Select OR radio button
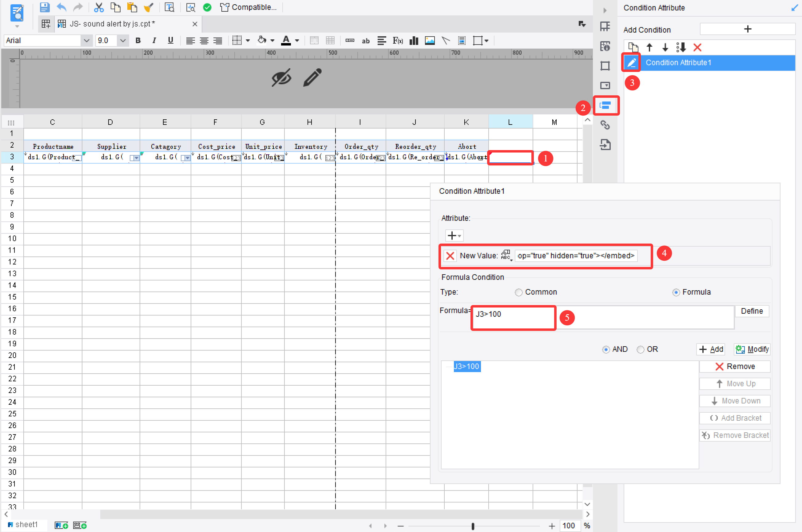 (x=640, y=349)
